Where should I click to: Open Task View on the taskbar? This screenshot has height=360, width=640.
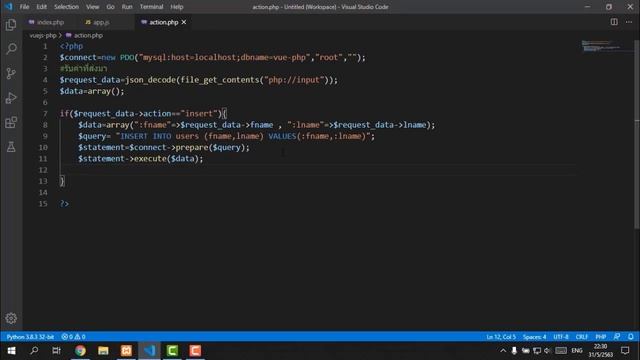[56, 351]
